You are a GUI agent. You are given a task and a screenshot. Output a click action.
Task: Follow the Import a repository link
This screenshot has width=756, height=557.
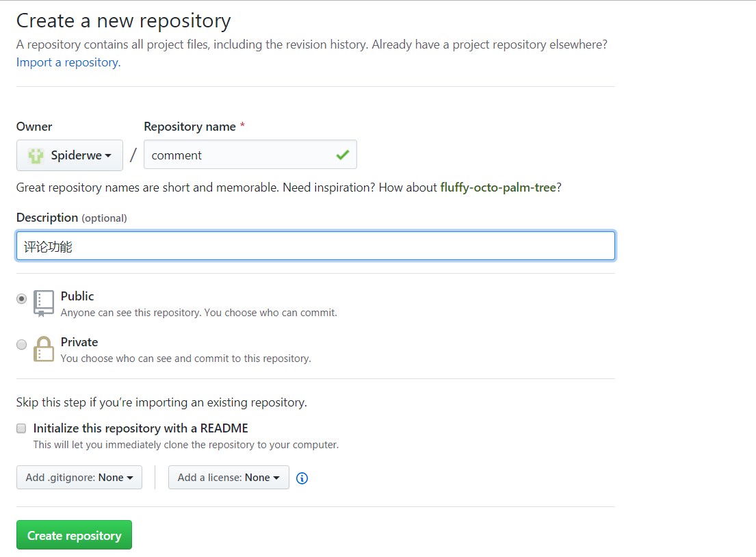click(68, 62)
